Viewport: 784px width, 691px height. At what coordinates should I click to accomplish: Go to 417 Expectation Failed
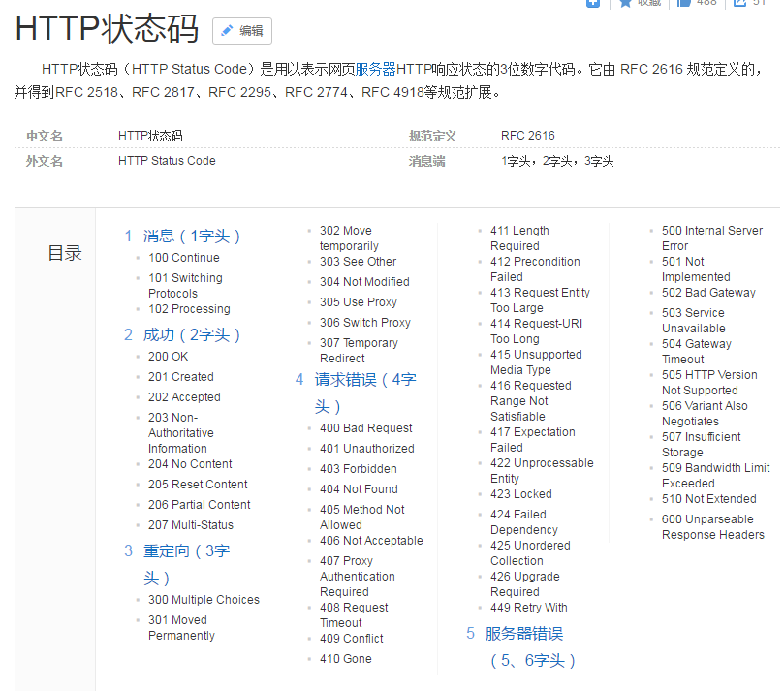tap(532, 439)
